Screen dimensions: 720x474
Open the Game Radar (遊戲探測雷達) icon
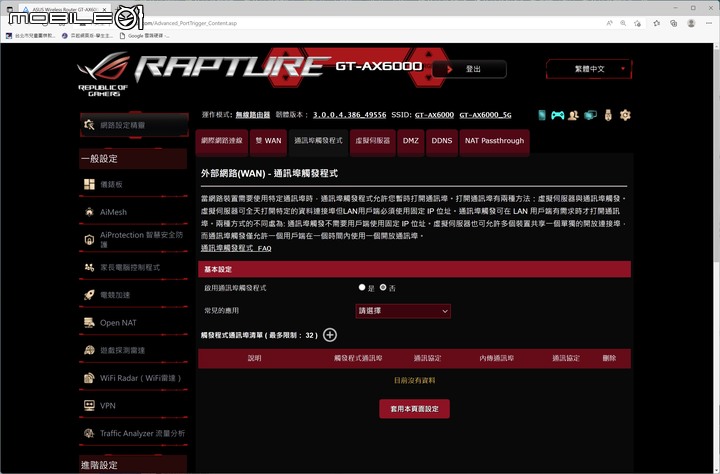tap(89, 350)
